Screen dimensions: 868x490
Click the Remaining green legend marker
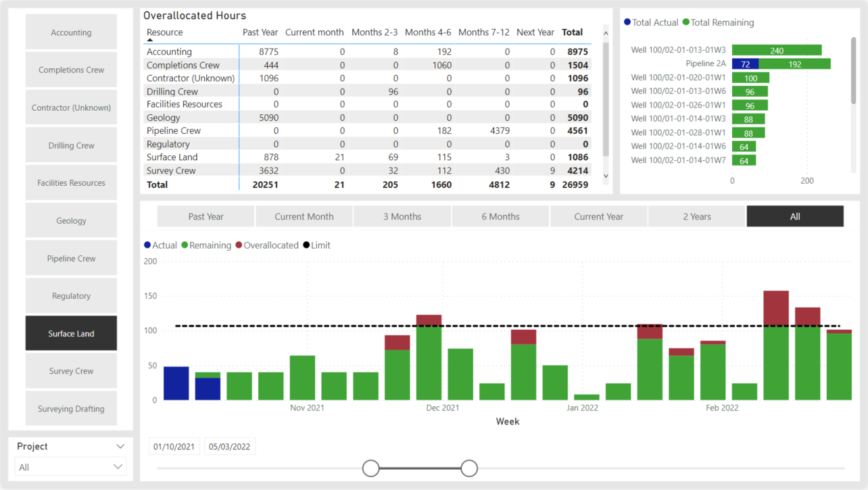click(185, 245)
